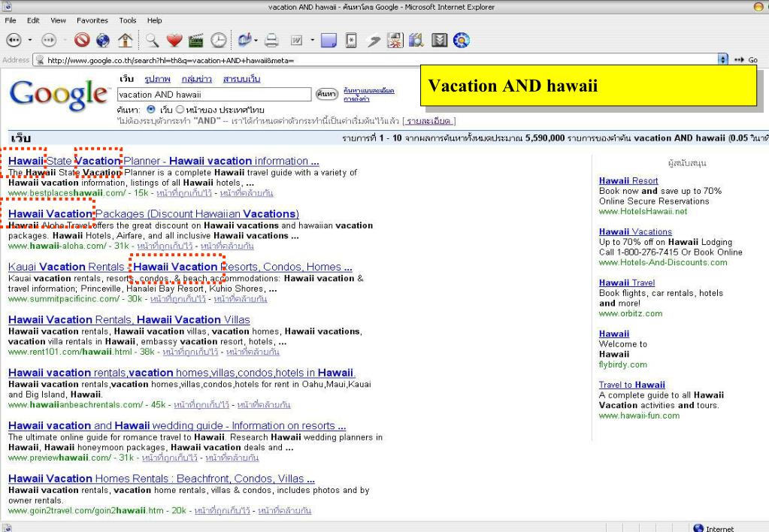The image size is (769, 532).
Task: Open Hawaii State Vacation Planner result
Action: coord(163,161)
